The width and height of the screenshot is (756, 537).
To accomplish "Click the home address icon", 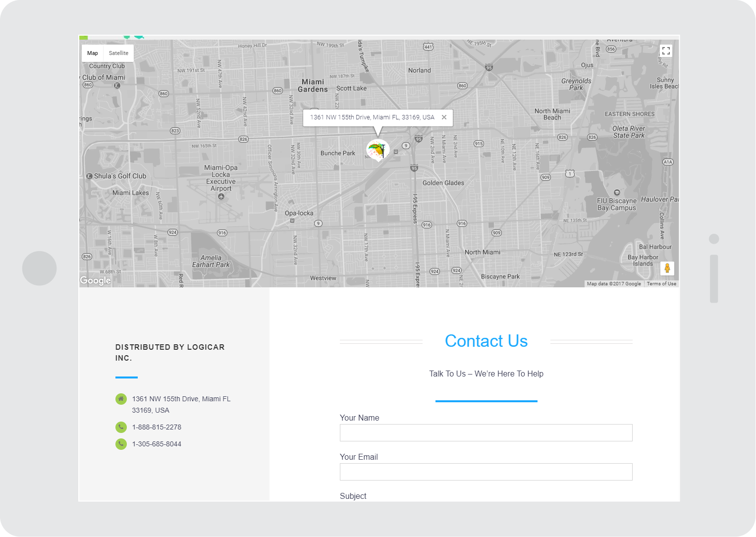I will pyautogui.click(x=121, y=399).
